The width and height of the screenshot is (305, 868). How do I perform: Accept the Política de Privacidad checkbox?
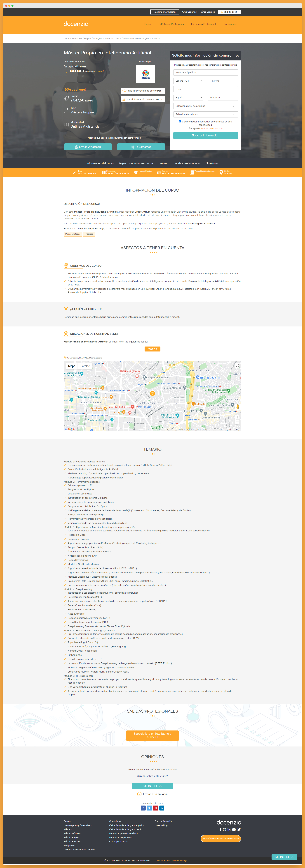[x=189, y=128]
